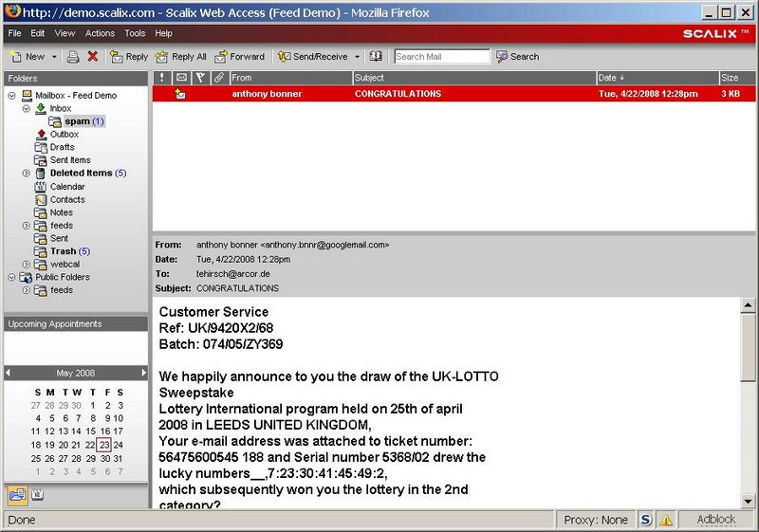The image size is (759, 532).
Task: Open the Tools menu
Action: [x=135, y=33]
